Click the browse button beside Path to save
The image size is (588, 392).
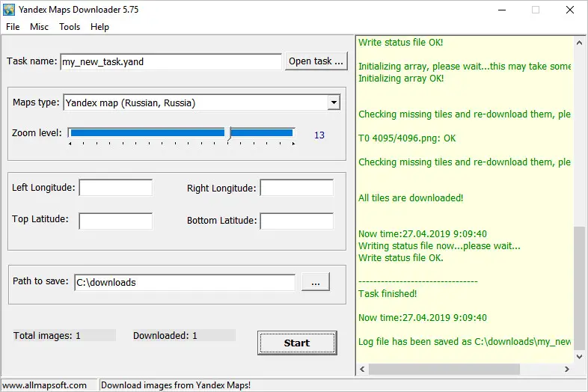pyautogui.click(x=316, y=282)
